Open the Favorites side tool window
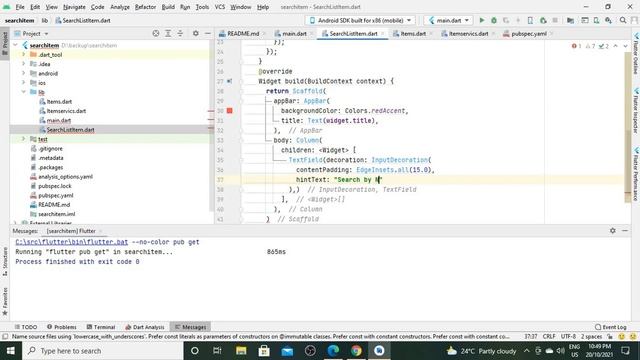The width and height of the screenshot is (640, 360). tap(5, 301)
